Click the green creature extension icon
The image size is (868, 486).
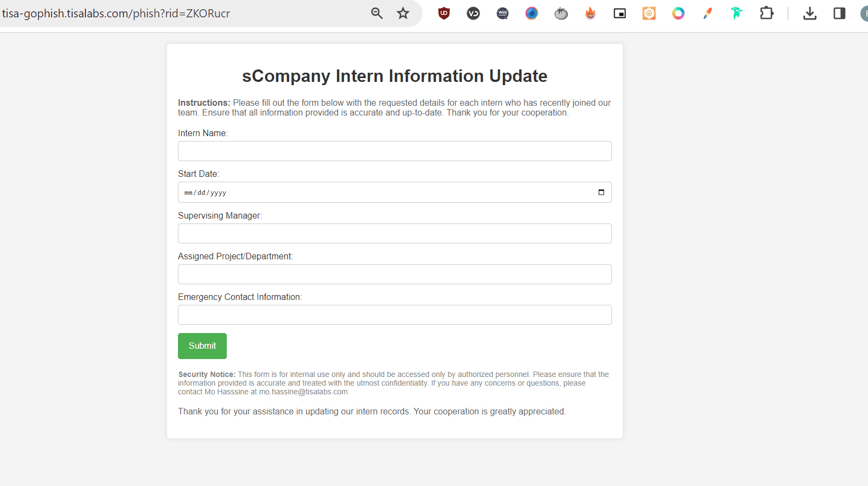pos(736,13)
